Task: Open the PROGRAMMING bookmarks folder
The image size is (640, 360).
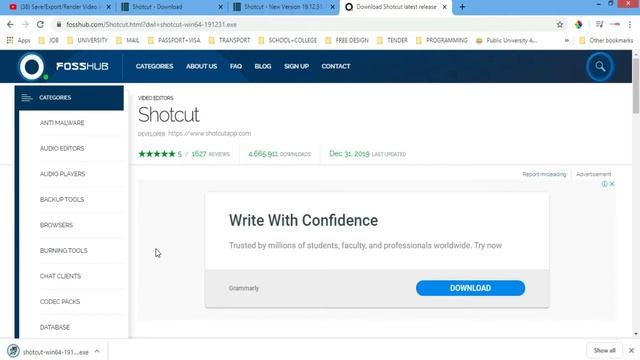Action: (442, 40)
